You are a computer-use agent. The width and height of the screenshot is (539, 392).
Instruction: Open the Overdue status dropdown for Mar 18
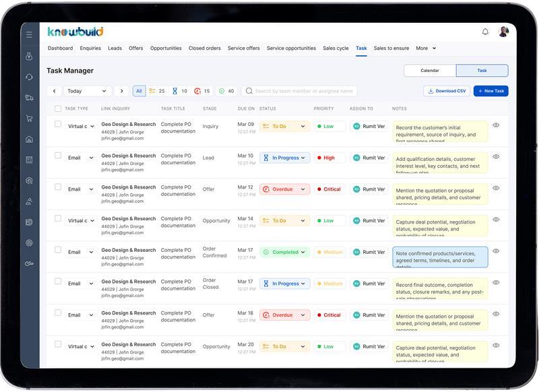[284, 315]
